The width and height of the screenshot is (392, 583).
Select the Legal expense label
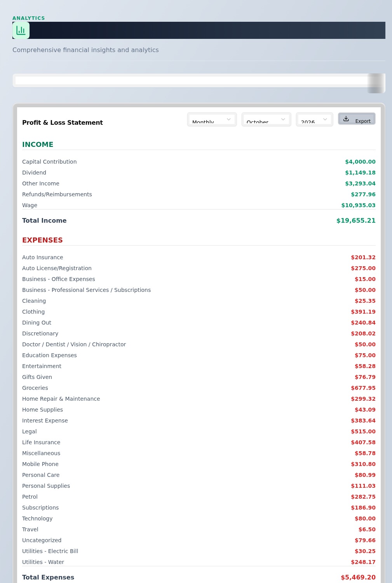30,431
